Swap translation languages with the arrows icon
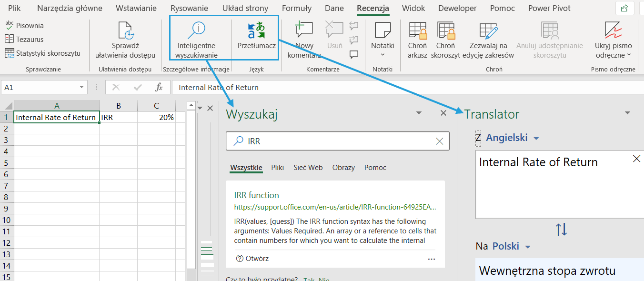Image resolution: width=644 pixels, height=281 pixels. pos(561,230)
